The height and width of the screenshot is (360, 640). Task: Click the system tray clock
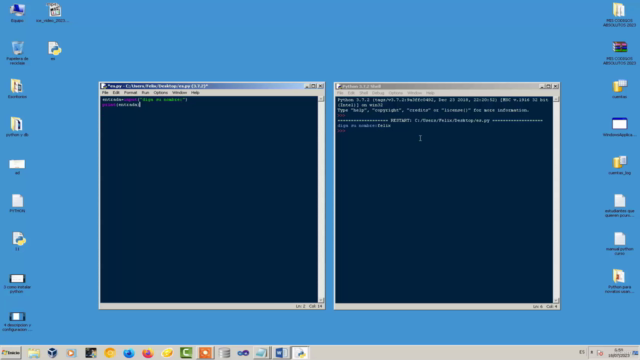point(619,353)
